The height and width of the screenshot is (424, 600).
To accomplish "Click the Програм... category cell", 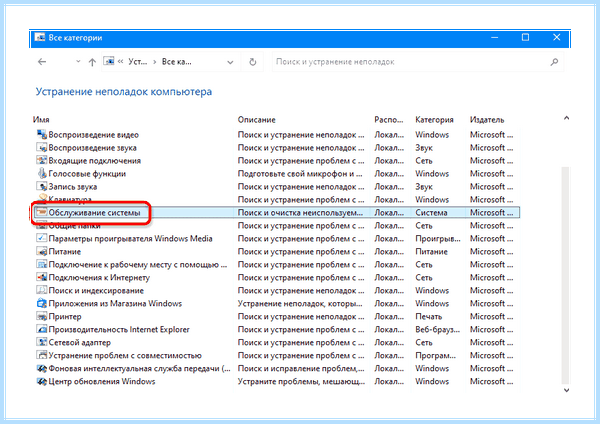I will click(x=435, y=356).
